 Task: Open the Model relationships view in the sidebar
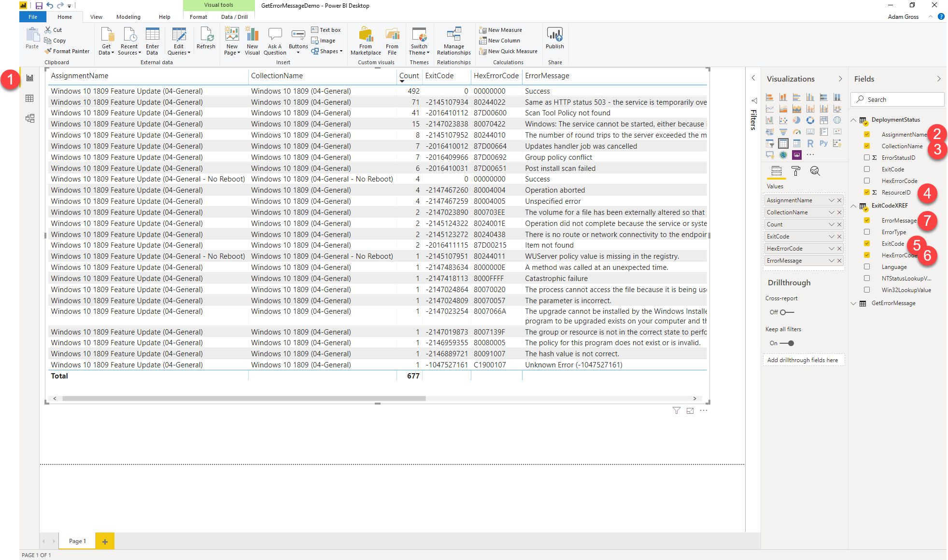(x=30, y=118)
